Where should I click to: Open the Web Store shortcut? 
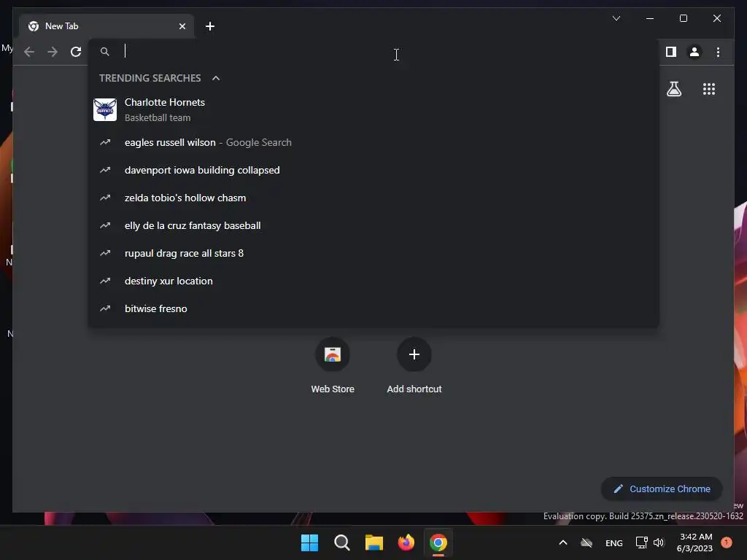(333, 366)
